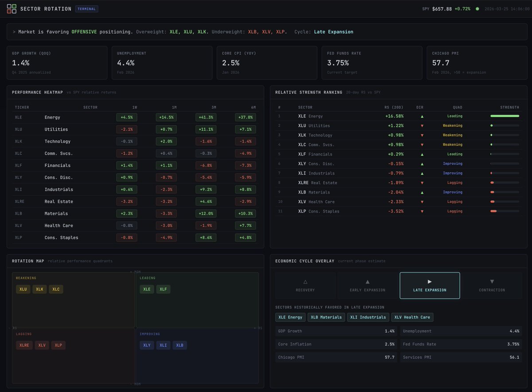Click the QUAD column header in ranking

[458, 107]
